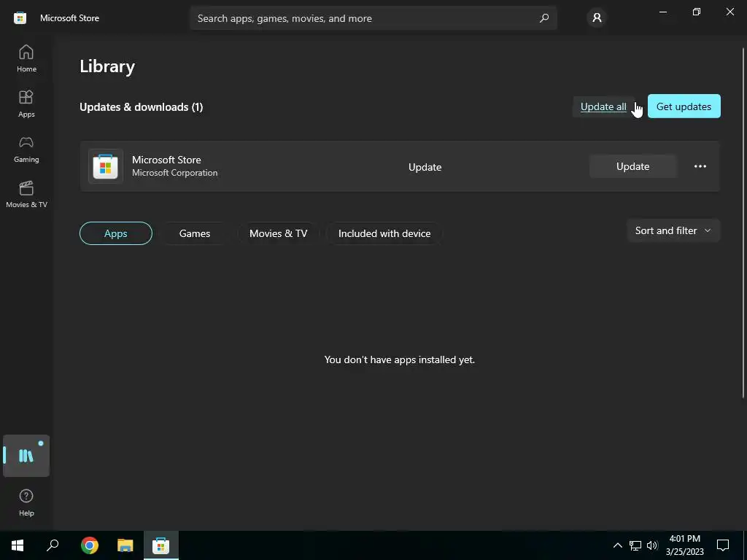Select the Library icon in sidebar
Image resolution: width=747 pixels, height=560 pixels.
tap(26, 456)
